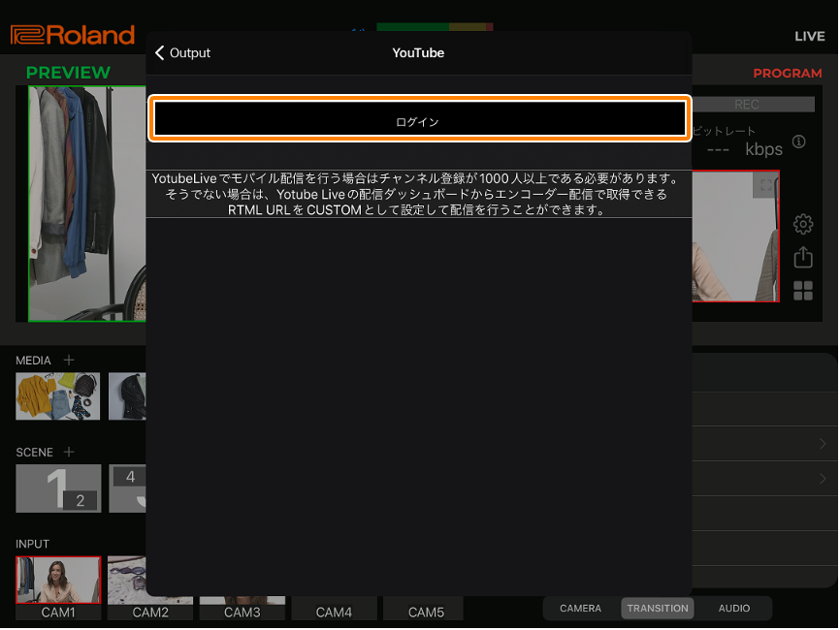Select the CAM1 input
Viewport: 840px width, 630px height.
coord(58,587)
